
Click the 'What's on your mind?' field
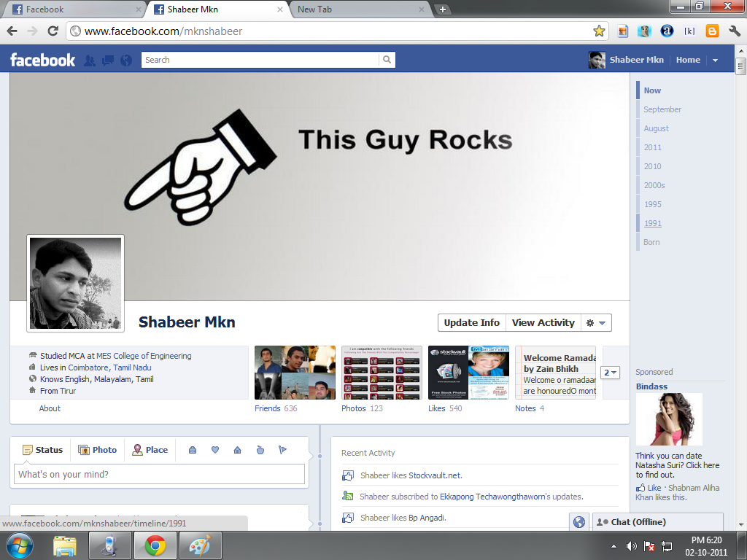[159, 474]
